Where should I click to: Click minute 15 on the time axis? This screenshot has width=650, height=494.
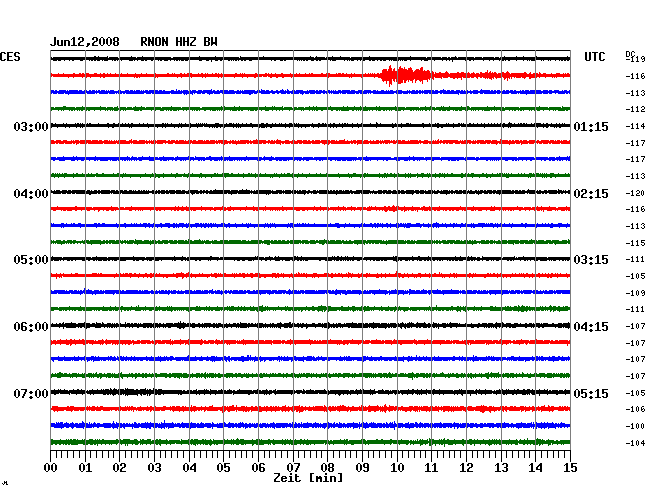[x=570, y=468]
